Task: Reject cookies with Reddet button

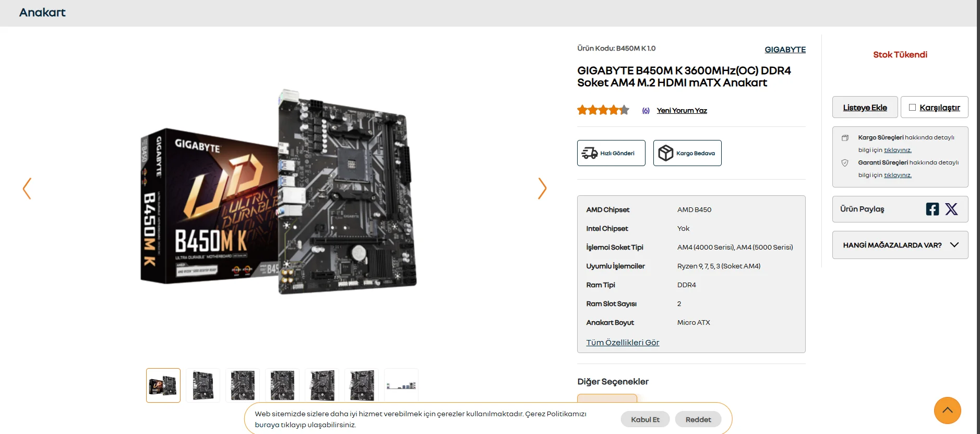Action: click(x=698, y=419)
